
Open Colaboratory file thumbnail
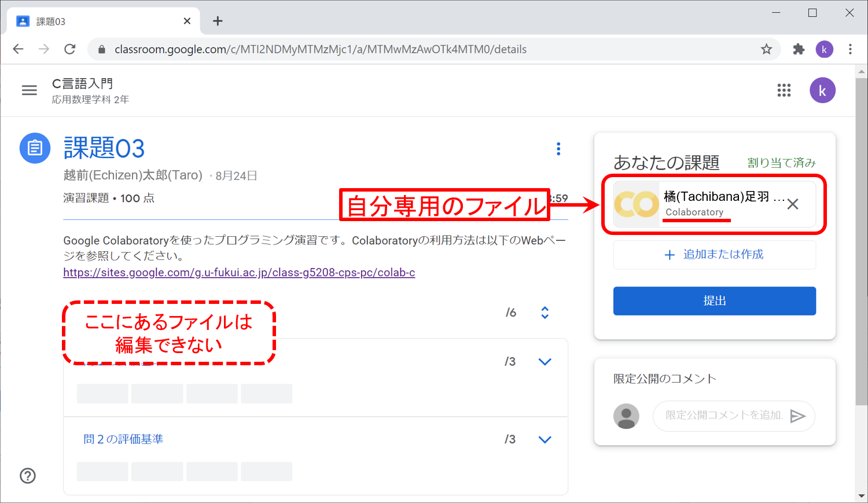point(636,204)
